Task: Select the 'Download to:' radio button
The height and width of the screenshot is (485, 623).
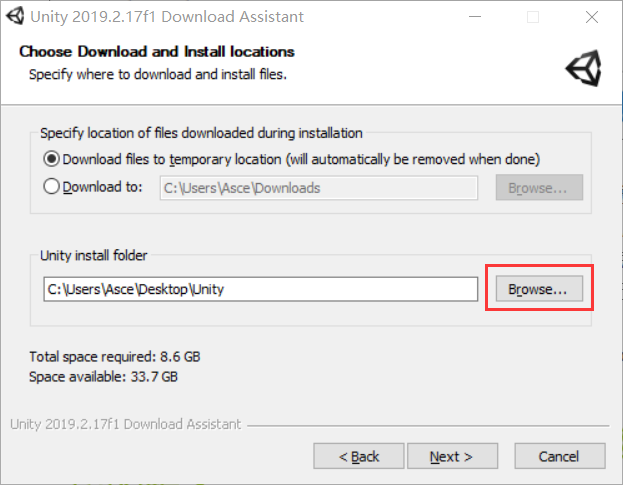Action: pyautogui.click(x=52, y=186)
